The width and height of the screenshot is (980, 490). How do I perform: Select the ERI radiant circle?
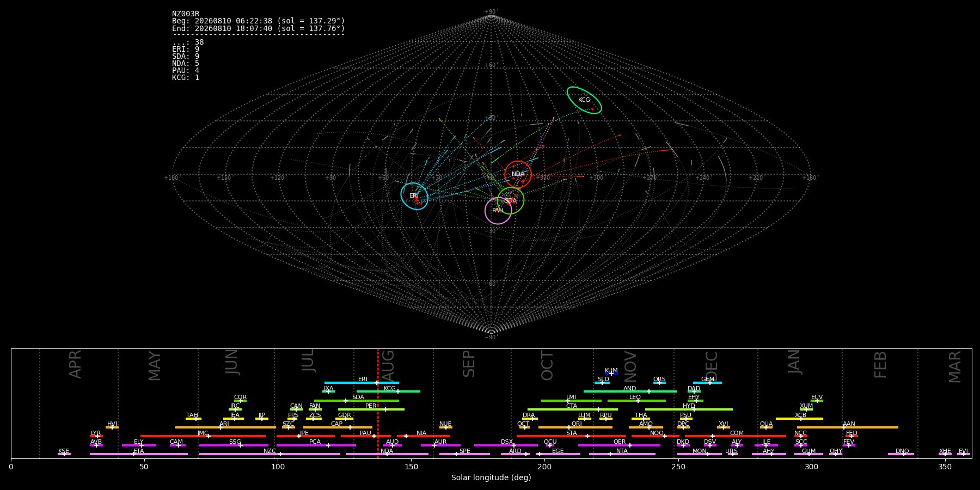(414, 196)
